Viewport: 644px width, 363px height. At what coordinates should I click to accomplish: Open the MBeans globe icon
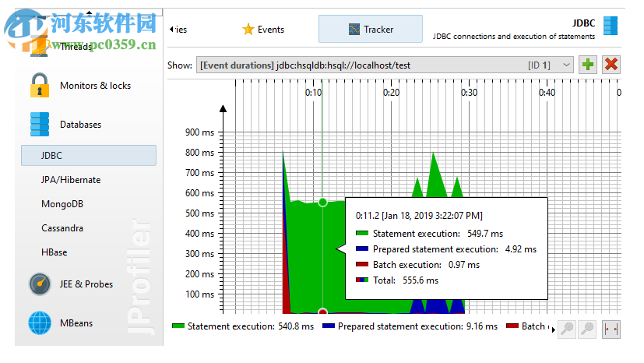[40, 322]
